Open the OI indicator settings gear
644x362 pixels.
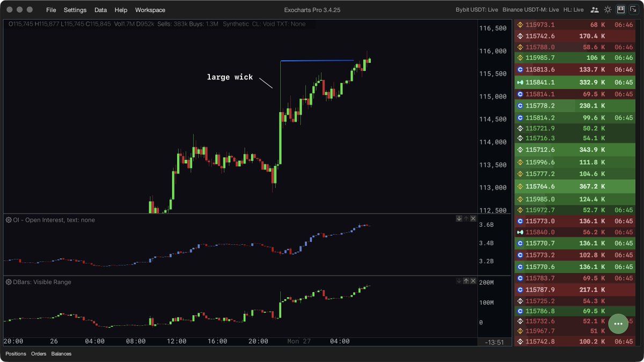pos(9,220)
